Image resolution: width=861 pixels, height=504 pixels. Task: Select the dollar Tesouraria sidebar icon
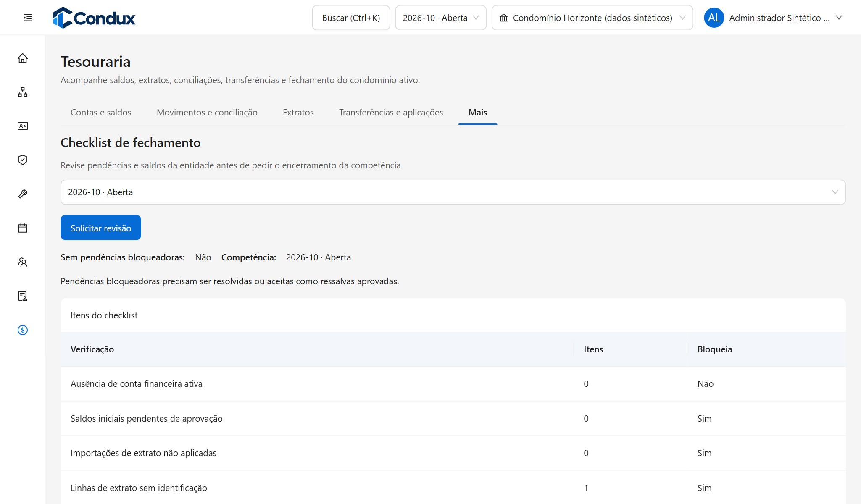23,330
